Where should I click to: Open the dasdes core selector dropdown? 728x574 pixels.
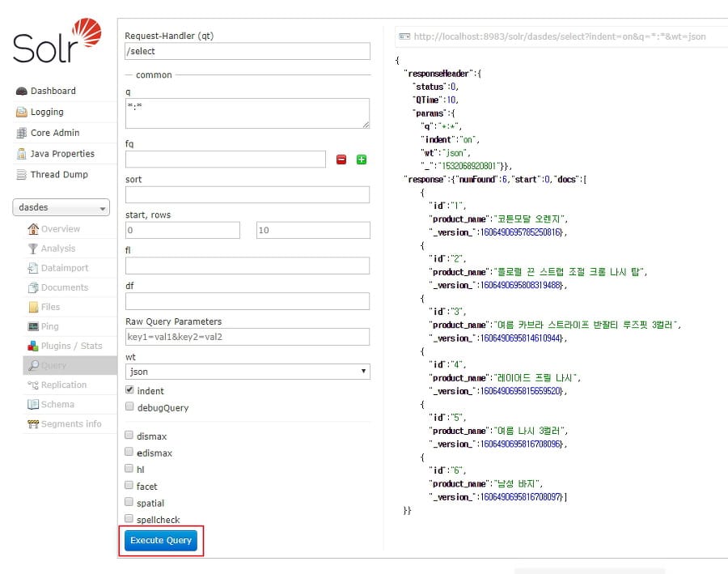coord(61,208)
